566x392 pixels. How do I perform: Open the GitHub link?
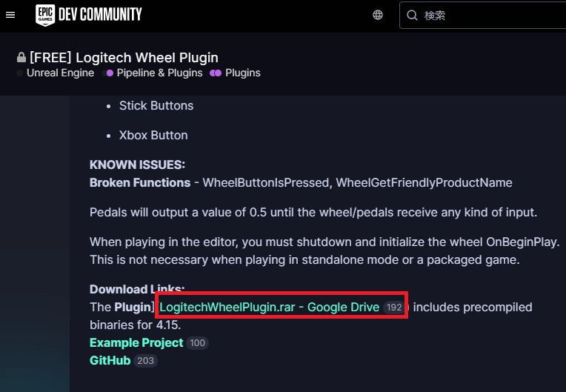[x=110, y=360]
